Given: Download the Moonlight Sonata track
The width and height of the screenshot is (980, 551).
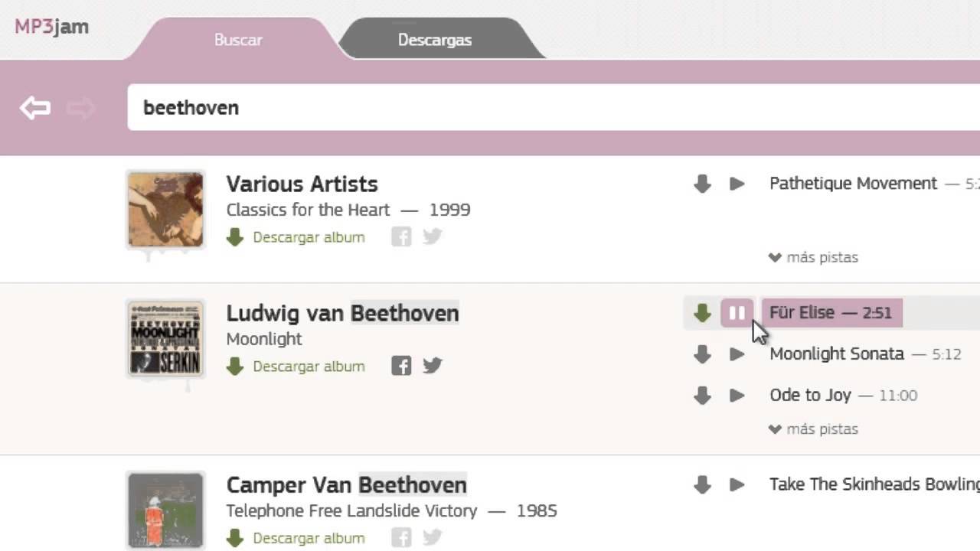Looking at the screenshot, I should coord(702,354).
